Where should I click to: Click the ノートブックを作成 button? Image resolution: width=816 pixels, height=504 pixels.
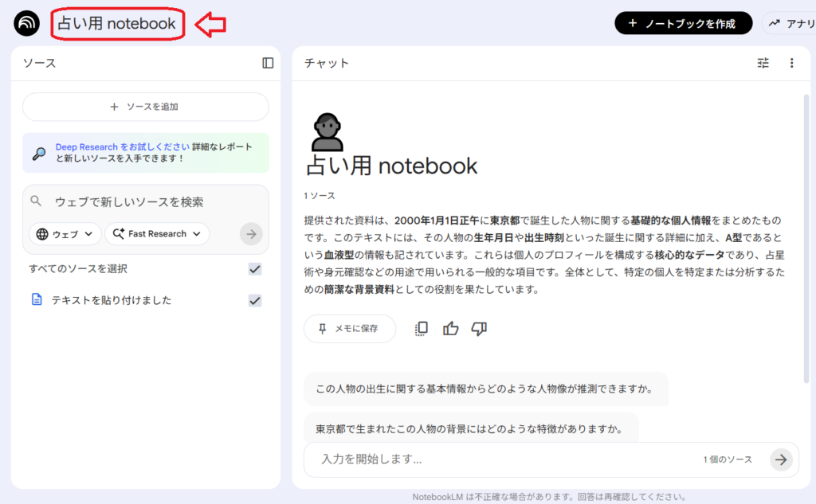tap(683, 23)
